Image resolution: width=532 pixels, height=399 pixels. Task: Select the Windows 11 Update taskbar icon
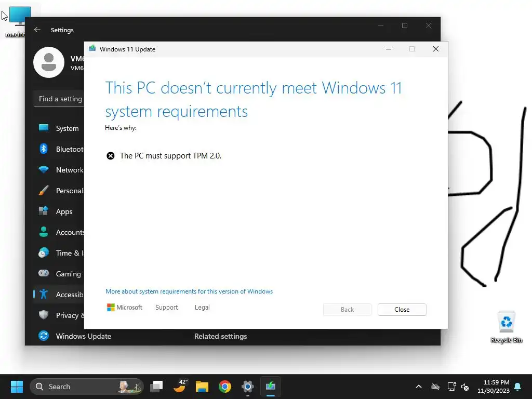(x=270, y=387)
